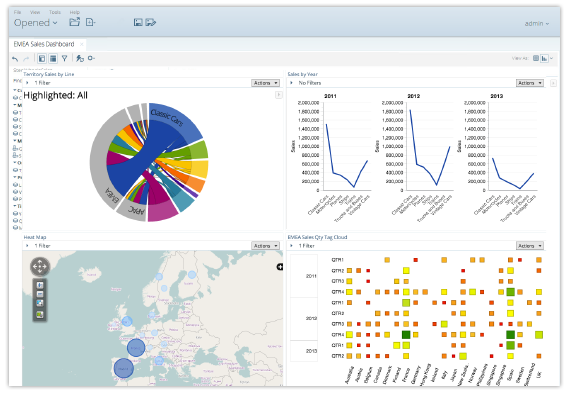Toggle the layout panel button
This screenshot has width=570, height=393.
53,58
